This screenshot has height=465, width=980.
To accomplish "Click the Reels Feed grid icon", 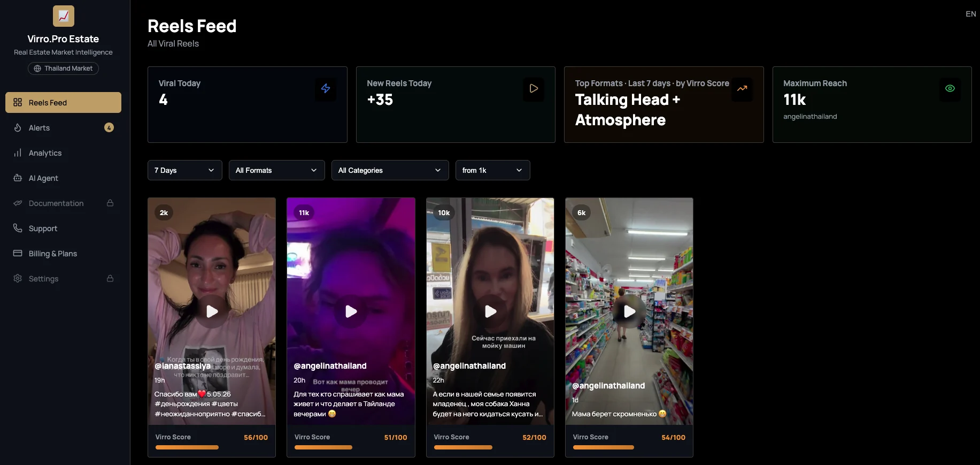I will [x=18, y=102].
